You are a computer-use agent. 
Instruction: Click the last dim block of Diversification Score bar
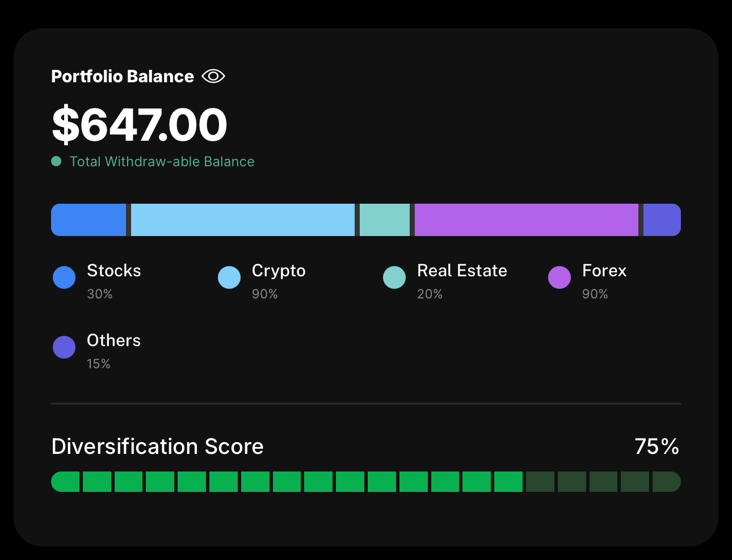tap(667, 482)
